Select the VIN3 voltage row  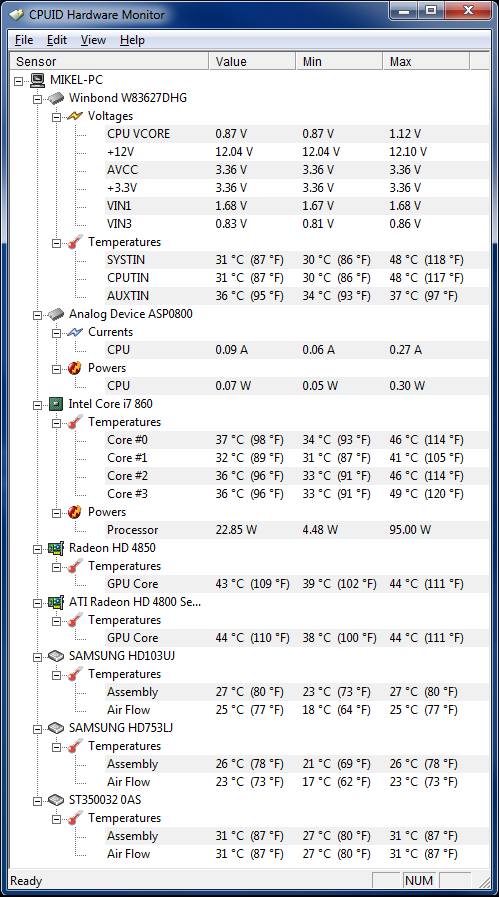pos(296,224)
